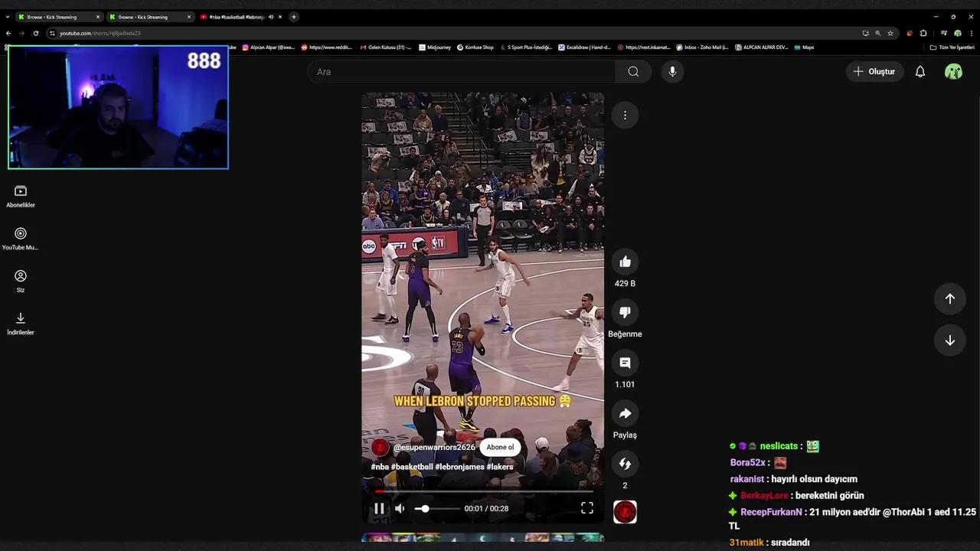The image size is (980, 551).
Task: Click the rakanist chat username
Action: tap(747, 479)
